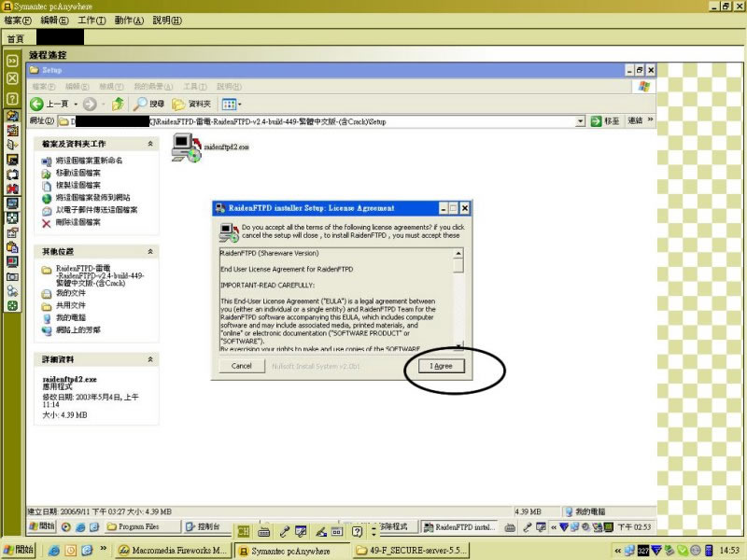
Task: Show hidden icons in the local system tray
Action: coord(617,551)
